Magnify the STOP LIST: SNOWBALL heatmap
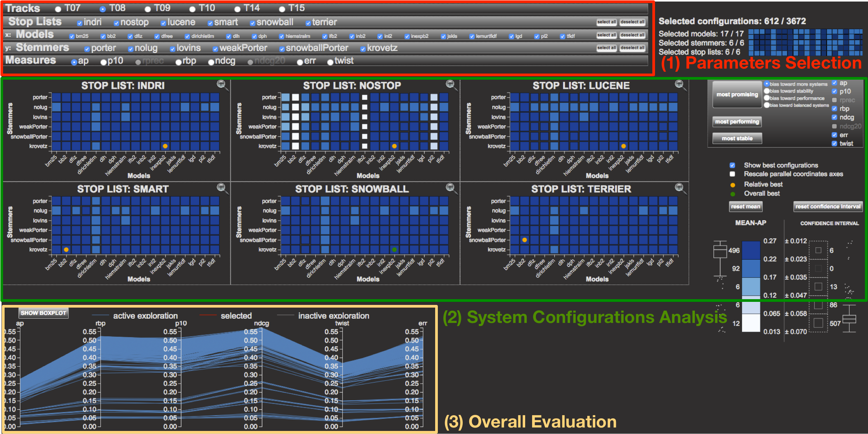 tap(450, 187)
